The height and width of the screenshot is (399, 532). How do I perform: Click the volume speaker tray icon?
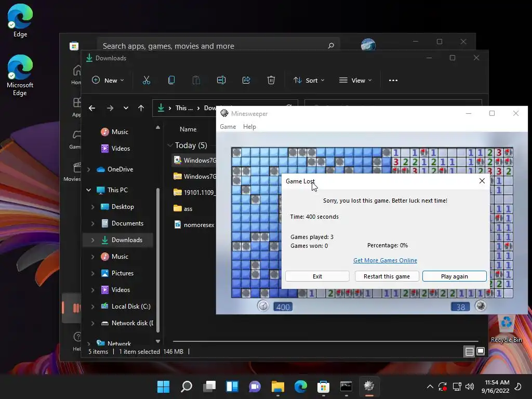(470, 387)
